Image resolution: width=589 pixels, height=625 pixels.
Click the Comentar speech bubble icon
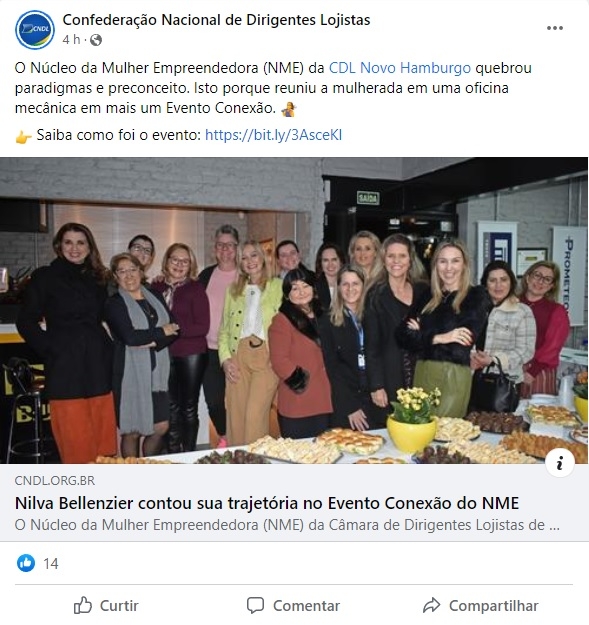pos(255,605)
